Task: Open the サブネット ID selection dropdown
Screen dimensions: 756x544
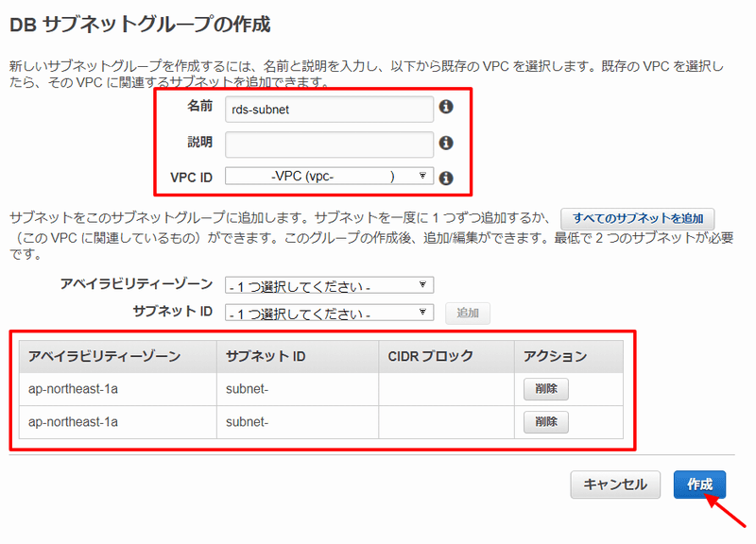Action: coord(329,313)
